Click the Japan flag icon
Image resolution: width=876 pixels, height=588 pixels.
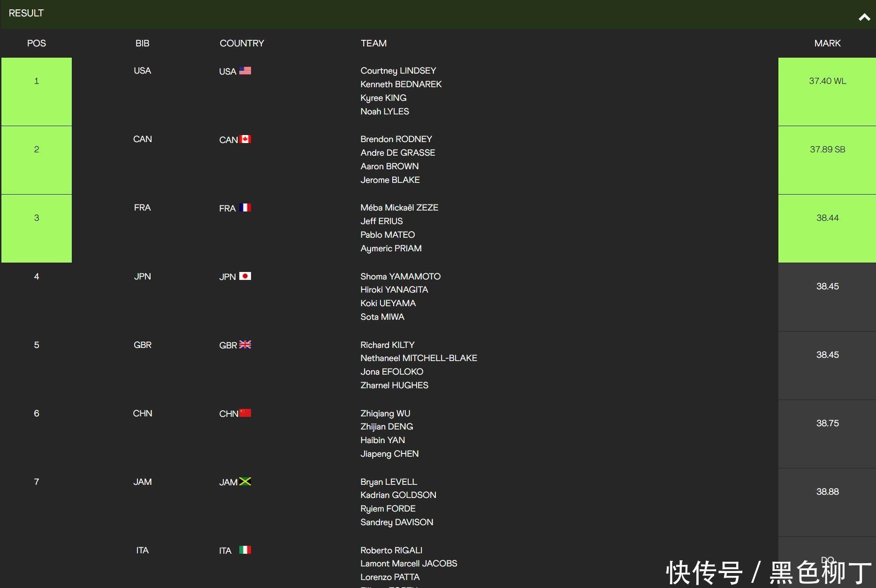pos(245,276)
